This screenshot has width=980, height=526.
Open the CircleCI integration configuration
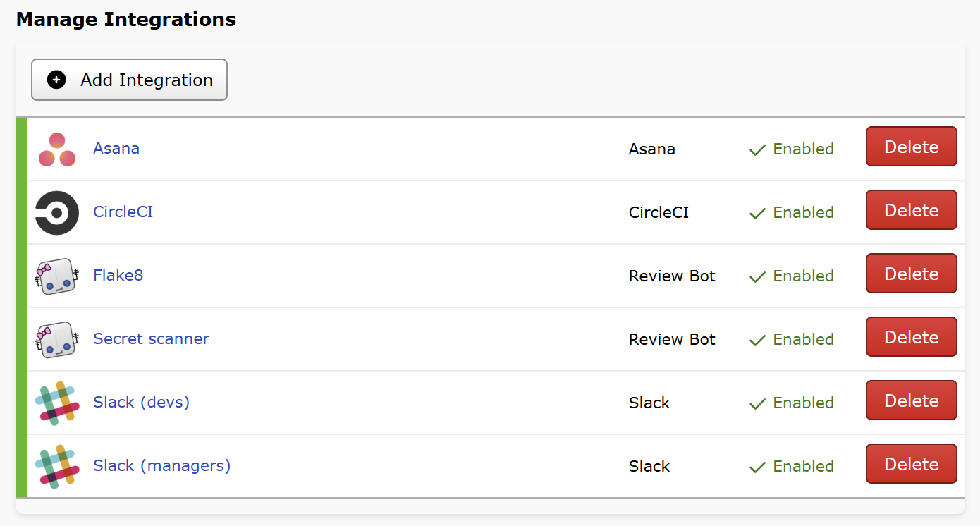click(x=123, y=212)
